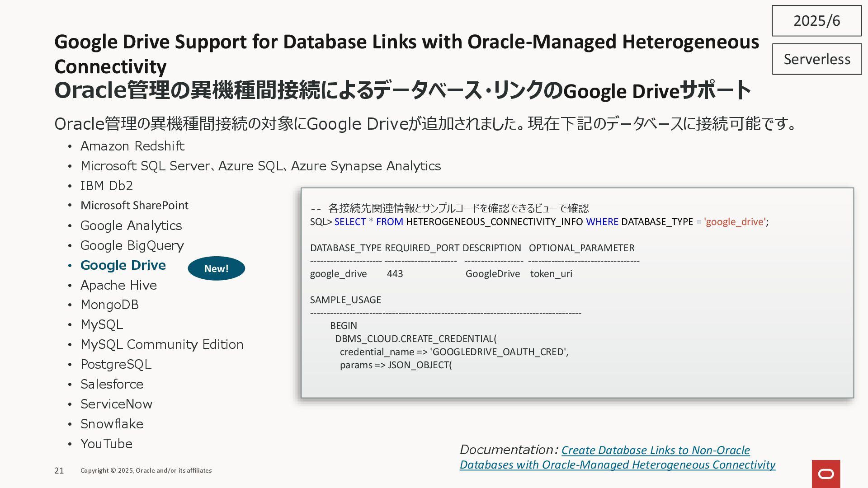Select the Google Analytics list item

click(x=131, y=225)
